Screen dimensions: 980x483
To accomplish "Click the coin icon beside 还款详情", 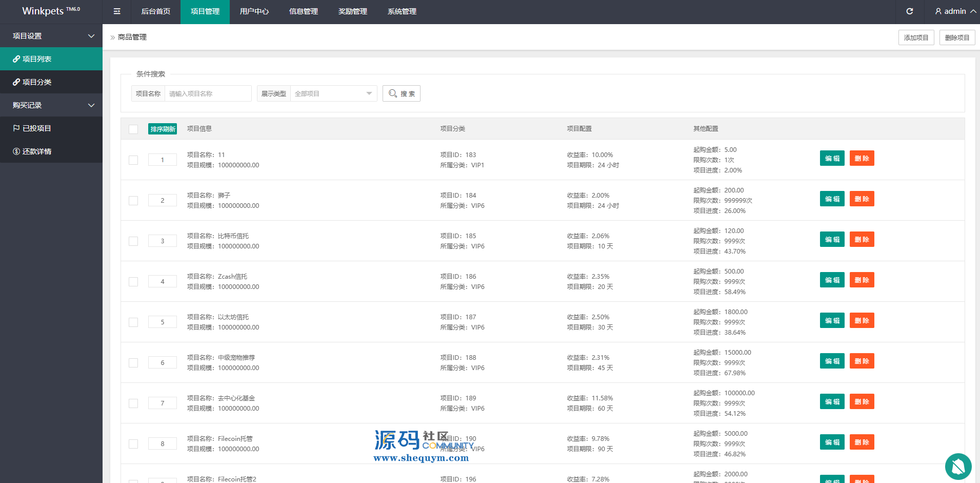I will 16,151.
